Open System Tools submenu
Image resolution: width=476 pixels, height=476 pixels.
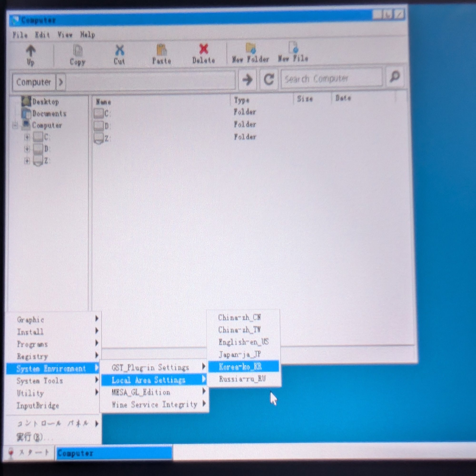[54, 381]
